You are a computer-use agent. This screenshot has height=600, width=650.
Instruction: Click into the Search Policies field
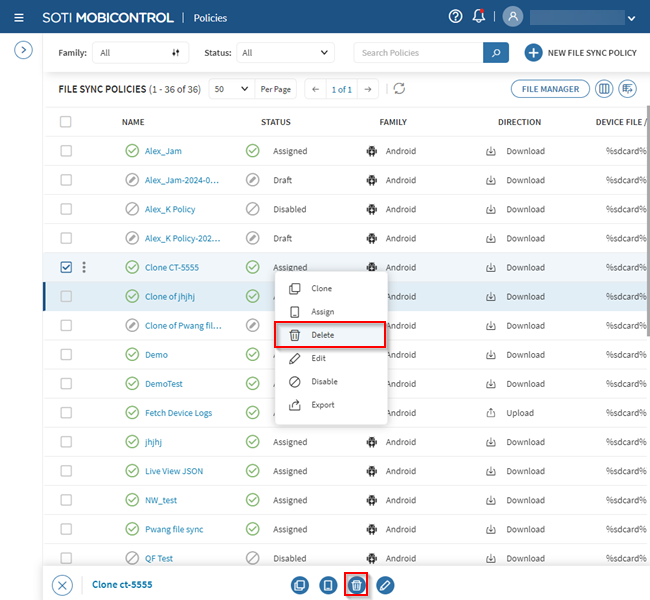418,53
